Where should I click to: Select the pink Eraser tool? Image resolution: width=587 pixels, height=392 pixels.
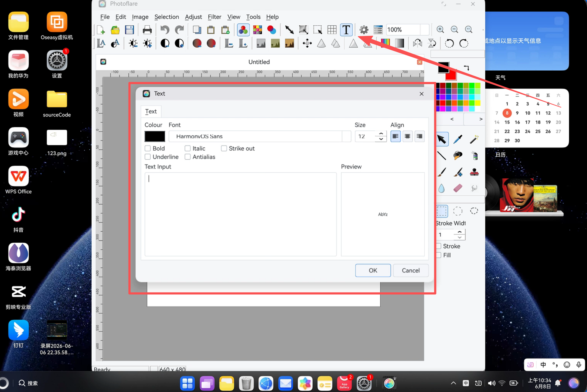[458, 188]
